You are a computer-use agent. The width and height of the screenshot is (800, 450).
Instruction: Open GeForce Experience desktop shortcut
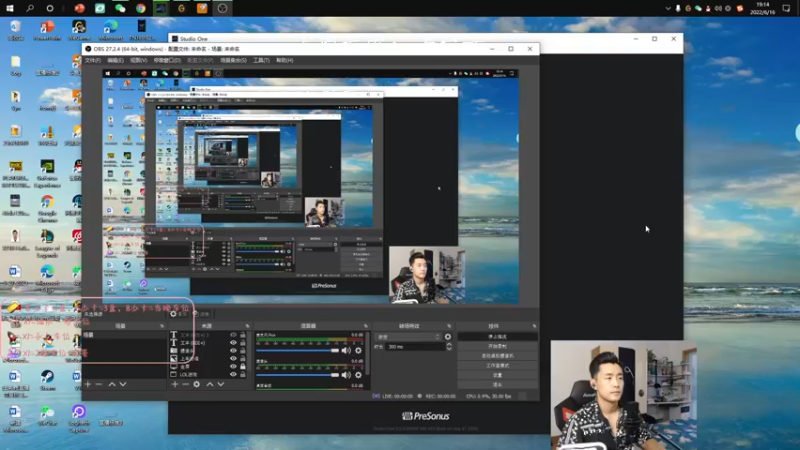[x=47, y=173]
